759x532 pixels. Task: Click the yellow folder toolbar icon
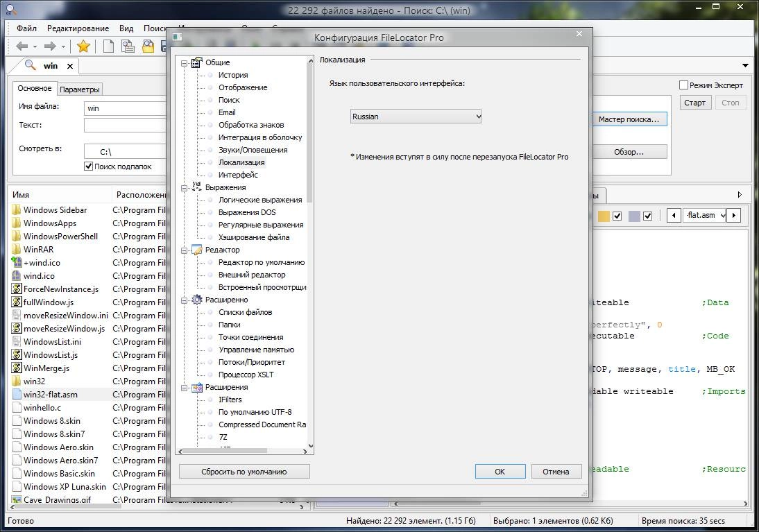pos(148,46)
